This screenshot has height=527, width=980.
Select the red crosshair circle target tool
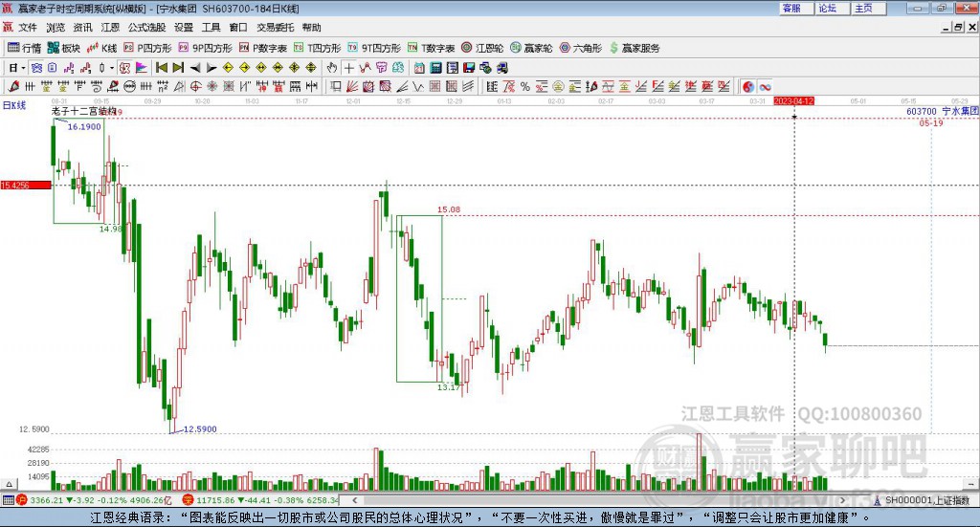pyautogui.click(x=195, y=86)
